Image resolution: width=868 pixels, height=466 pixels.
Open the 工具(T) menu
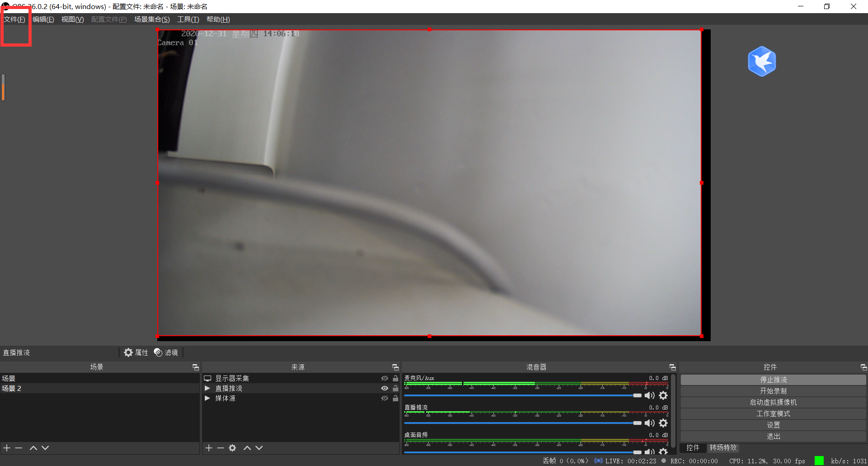[x=188, y=19]
